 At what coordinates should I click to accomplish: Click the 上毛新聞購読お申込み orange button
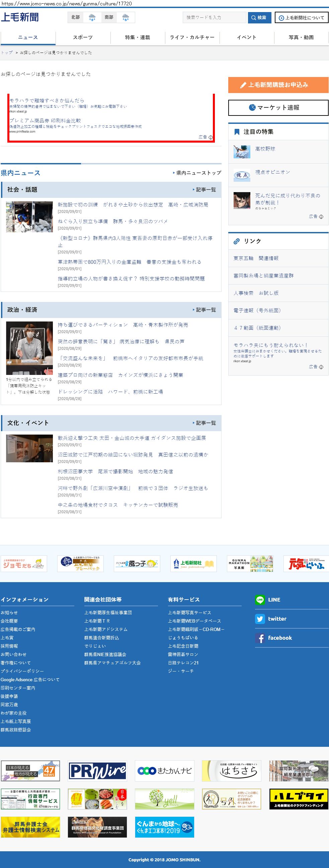[x=278, y=85]
